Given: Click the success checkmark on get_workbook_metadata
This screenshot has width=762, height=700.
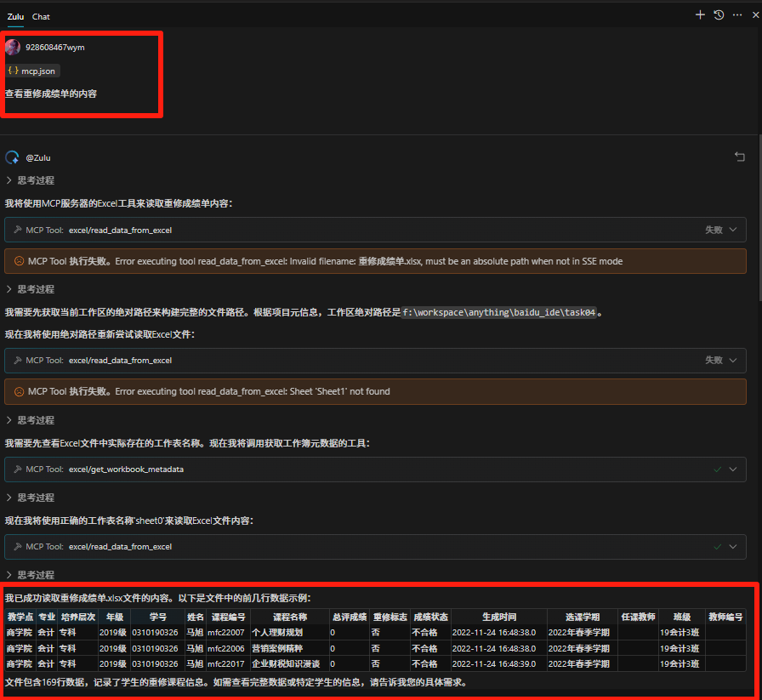Looking at the screenshot, I should pos(717,469).
